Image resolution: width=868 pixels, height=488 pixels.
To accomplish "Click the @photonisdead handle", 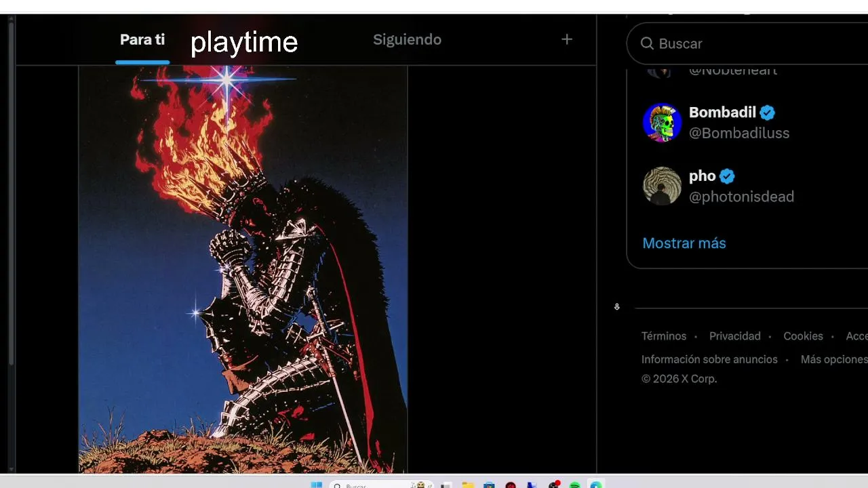I will [x=741, y=197].
